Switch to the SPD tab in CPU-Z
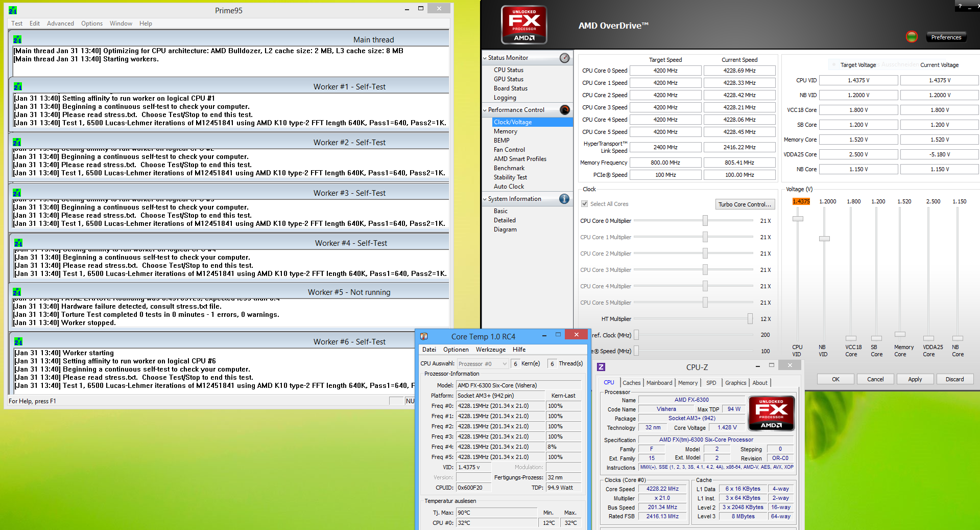Viewport: 980px width, 530px height. tap(711, 383)
